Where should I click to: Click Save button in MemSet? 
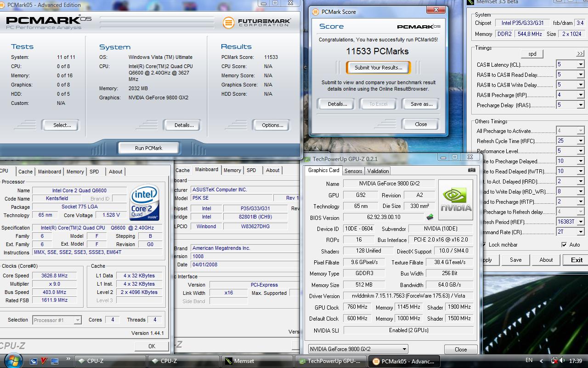[x=515, y=260]
